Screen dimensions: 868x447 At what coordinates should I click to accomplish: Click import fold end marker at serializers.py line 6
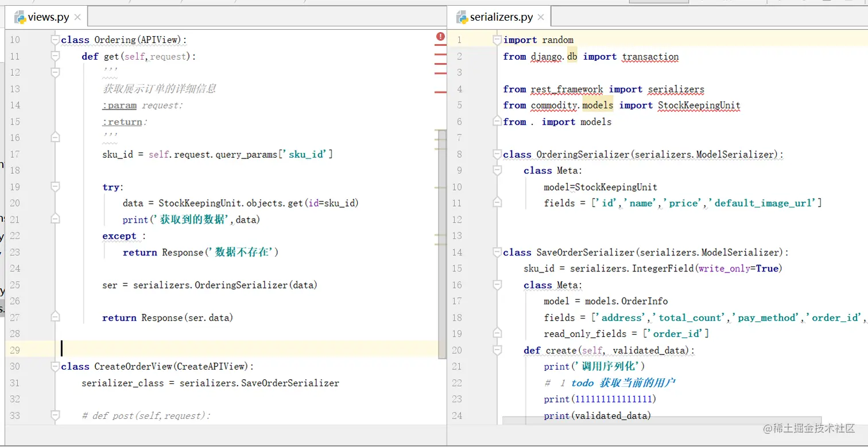(497, 121)
